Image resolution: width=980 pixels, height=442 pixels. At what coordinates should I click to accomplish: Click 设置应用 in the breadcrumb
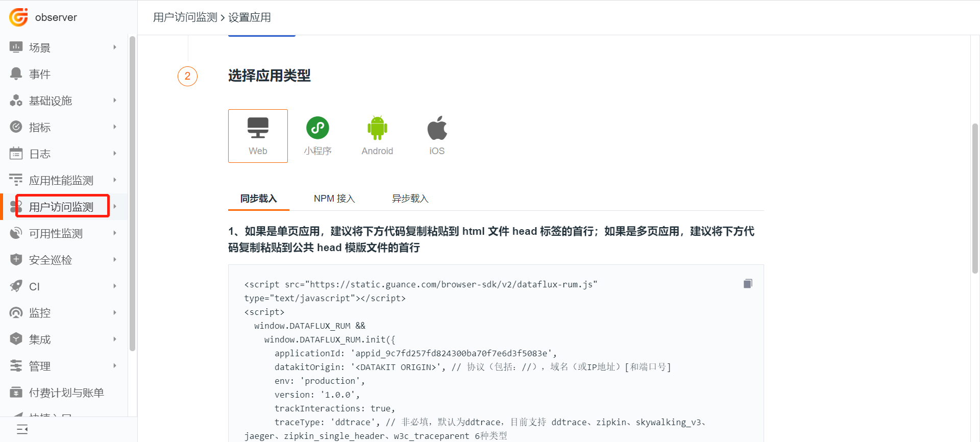[250, 17]
